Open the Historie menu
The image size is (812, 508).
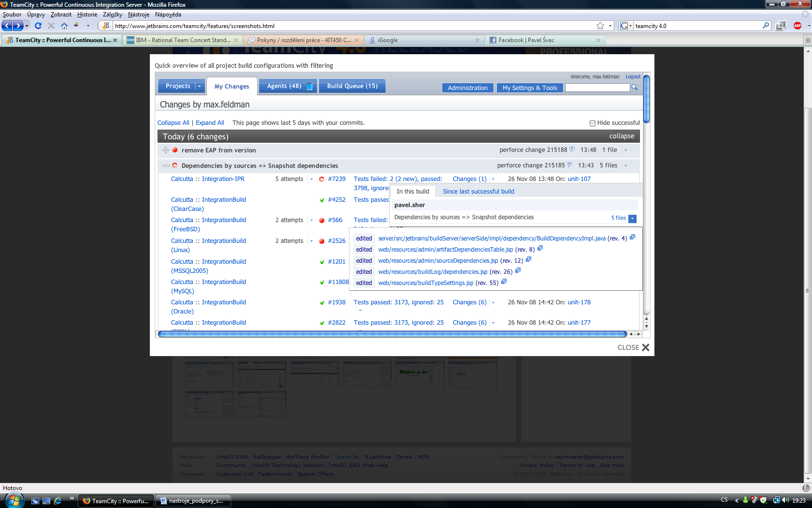pyautogui.click(x=87, y=15)
